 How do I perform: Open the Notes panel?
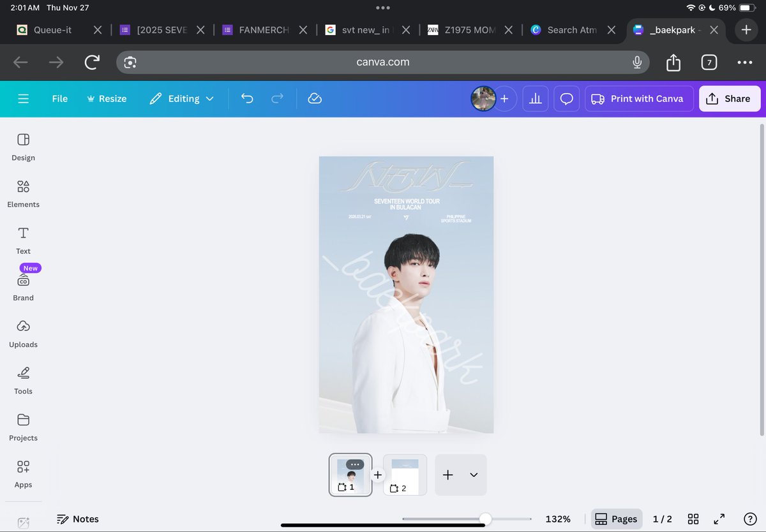[x=78, y=519]
